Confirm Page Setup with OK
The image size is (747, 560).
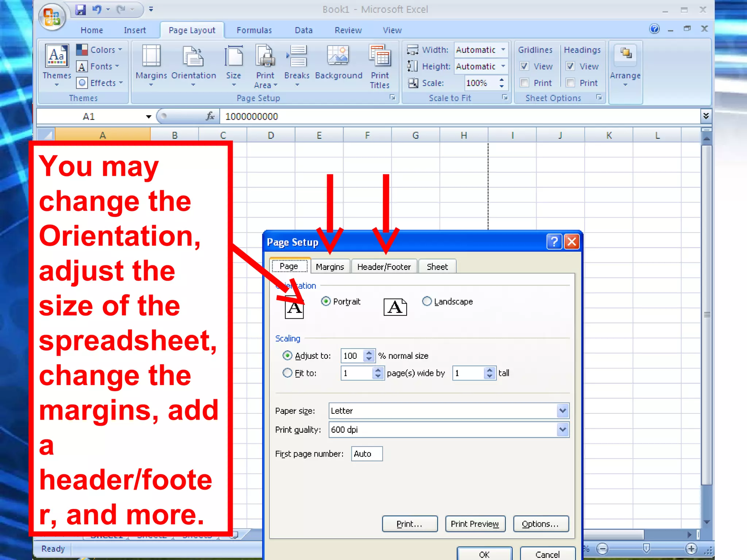coord(484,554)
